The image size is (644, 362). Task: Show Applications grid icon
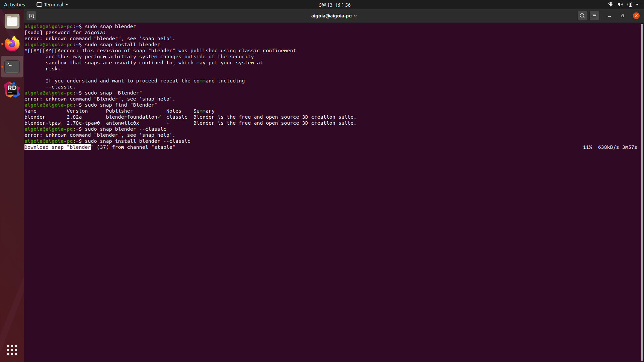(x=12, y=350)
